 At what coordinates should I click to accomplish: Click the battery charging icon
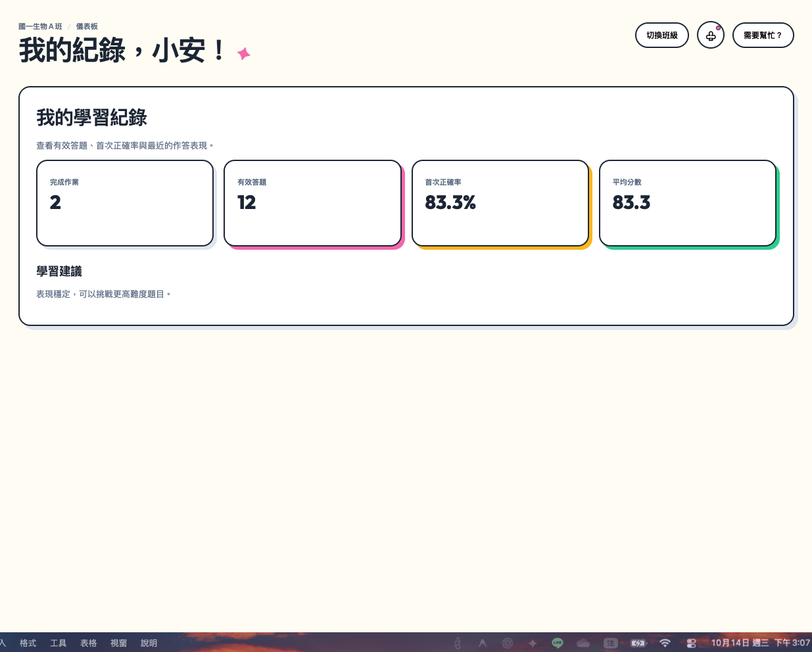[638, 643]
